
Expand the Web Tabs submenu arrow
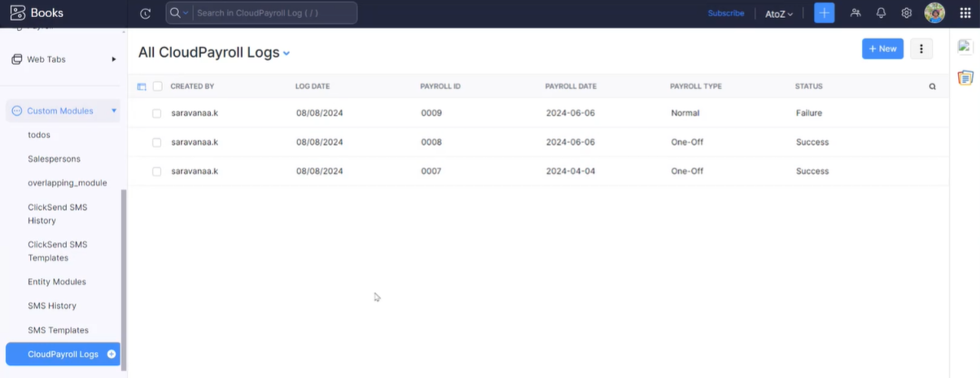pyautogui.click(x=114, y=59)
